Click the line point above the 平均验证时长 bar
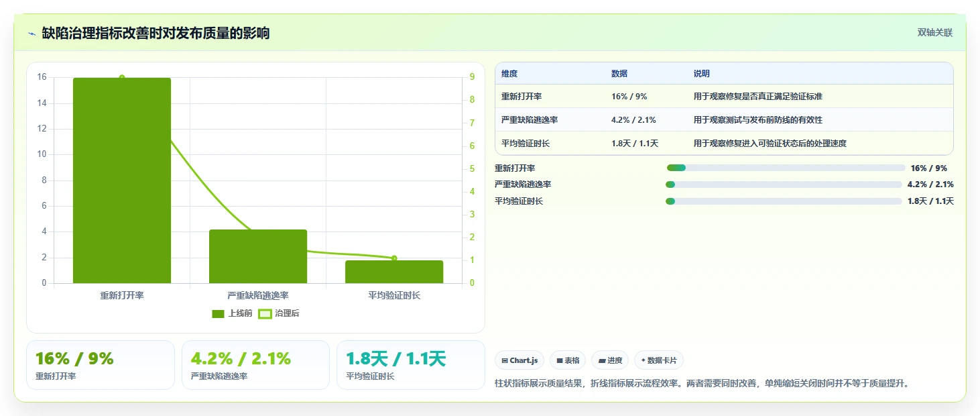 [x=394, y=258]
